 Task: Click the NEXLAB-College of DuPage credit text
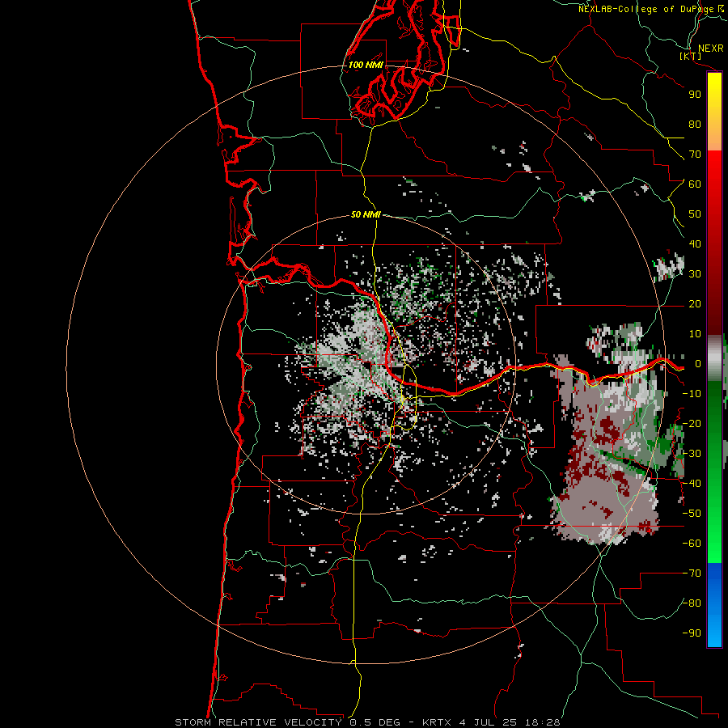click(650, 9)
